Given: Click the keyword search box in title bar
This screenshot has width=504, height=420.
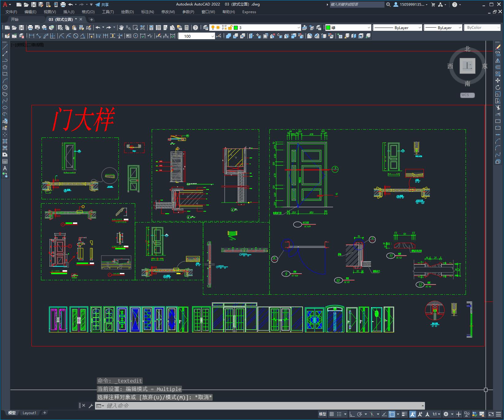Looking at the screenshot, I should tap(357, 5).
